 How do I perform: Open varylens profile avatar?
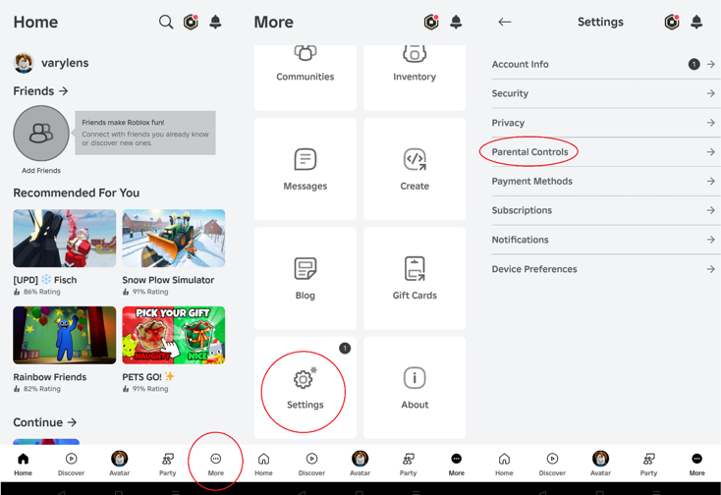[23, 63]
